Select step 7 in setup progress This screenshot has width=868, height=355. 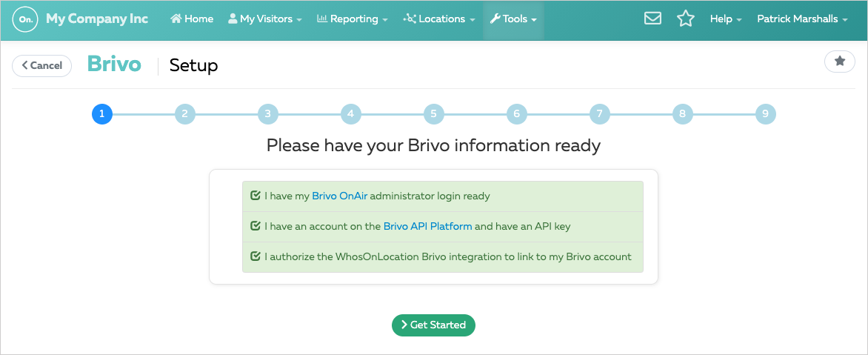coord(599,114)
